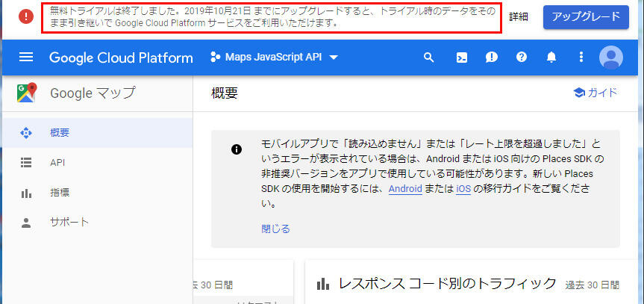
Task: Click the レスポンス コード別のトラフィック heading
Action: click(448, 283)
